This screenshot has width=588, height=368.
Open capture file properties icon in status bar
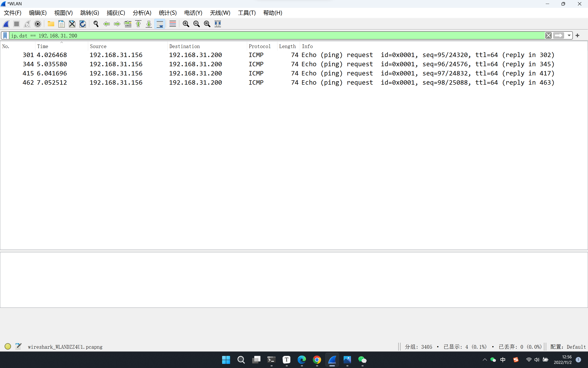coord(18,346)
